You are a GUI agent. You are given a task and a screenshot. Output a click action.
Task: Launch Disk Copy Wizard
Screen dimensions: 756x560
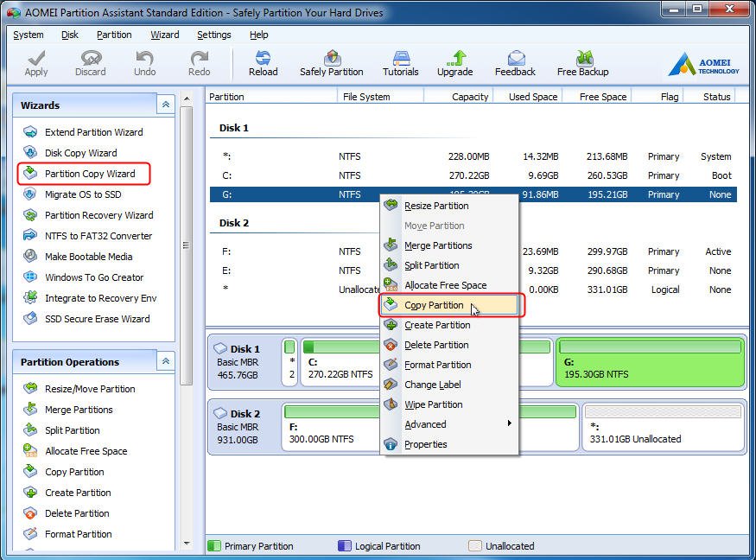click(70, 153)
